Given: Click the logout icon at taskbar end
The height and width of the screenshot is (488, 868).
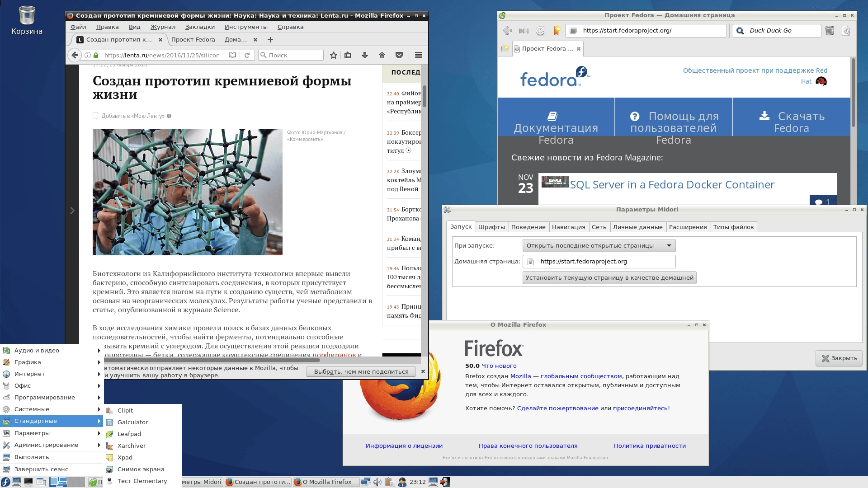Looking at the screenshot, I should click(x=445, y=482).
